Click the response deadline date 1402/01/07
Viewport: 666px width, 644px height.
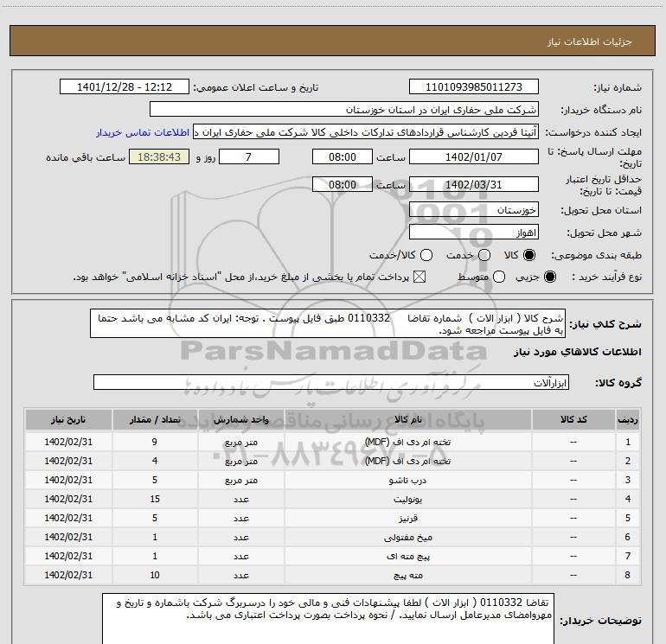474,156
